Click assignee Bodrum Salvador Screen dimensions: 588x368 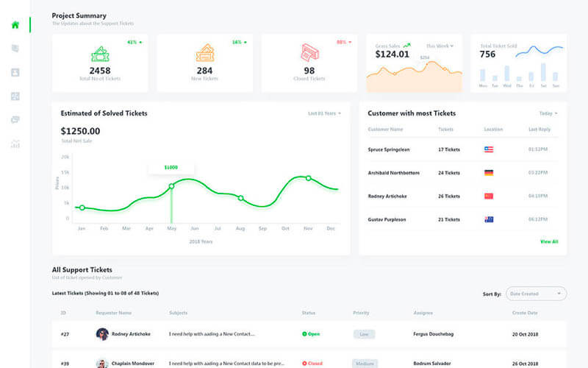point(432,364)
